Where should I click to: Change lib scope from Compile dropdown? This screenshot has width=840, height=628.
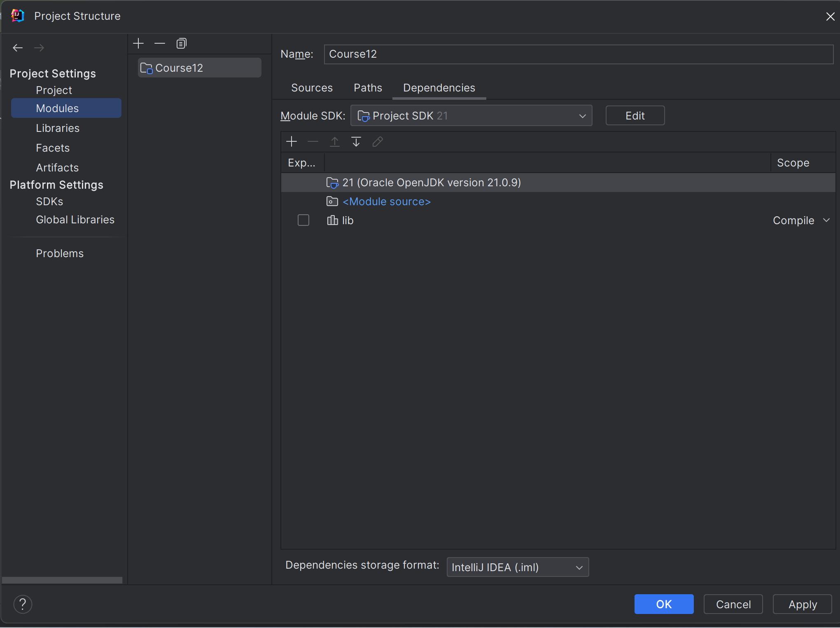tap(801, 220)
